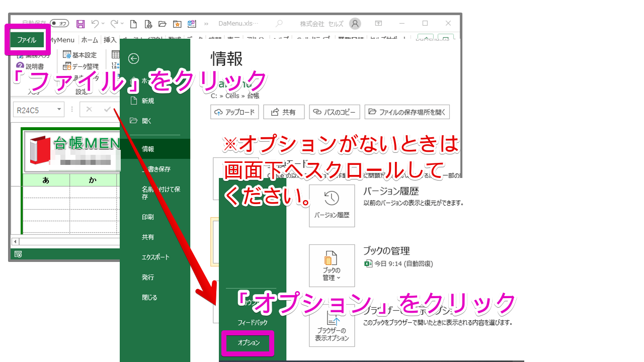This screenshot has width=644, height=362.
Task: Select 共有 in backstage sidebar
Action: pyautogui.click(x=155, y=237)
